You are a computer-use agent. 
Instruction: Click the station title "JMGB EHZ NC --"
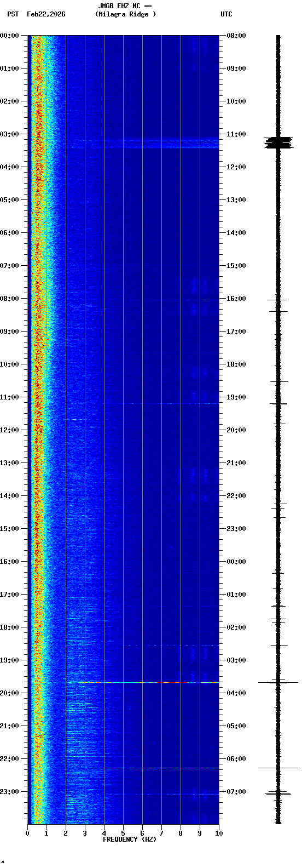coord(125,6)
